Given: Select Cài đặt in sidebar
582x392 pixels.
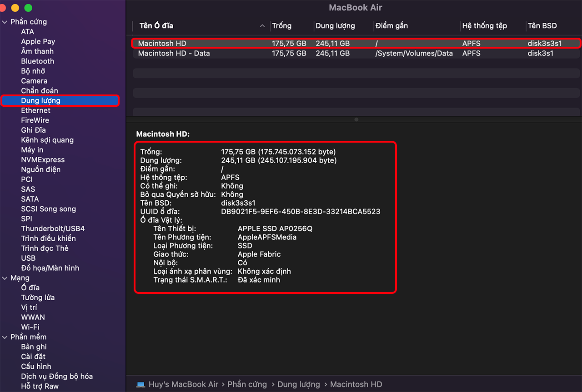Looking at the screenshot, I should (33, 357).
